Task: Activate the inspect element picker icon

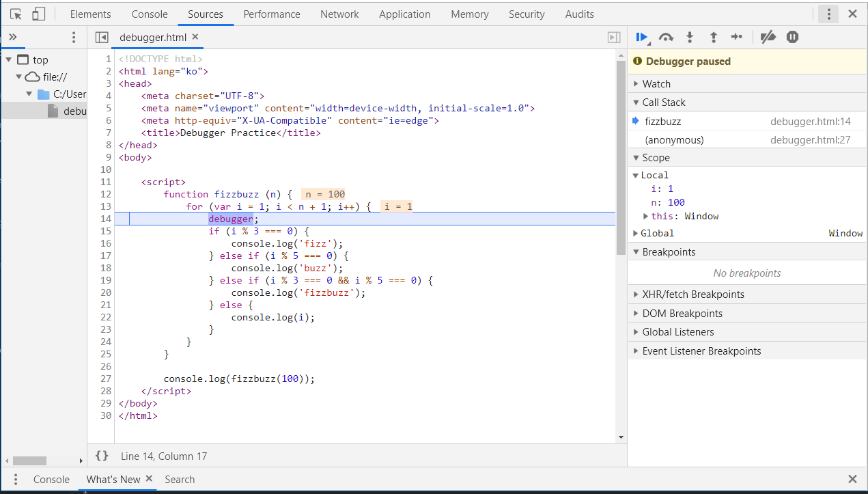Action: click(x=16, y=14)
